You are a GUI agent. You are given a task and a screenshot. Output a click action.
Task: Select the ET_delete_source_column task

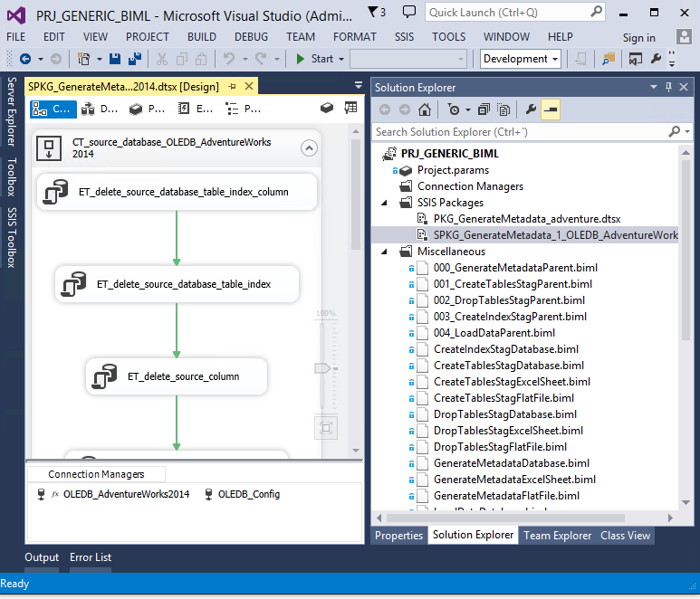(x=177, y=376)
